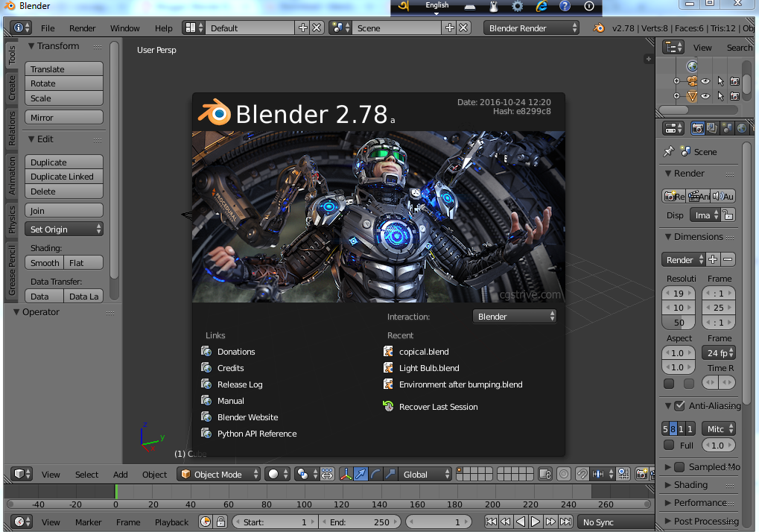Hide the Camera using its eye icon in Outliner

[x=705, y=80]
